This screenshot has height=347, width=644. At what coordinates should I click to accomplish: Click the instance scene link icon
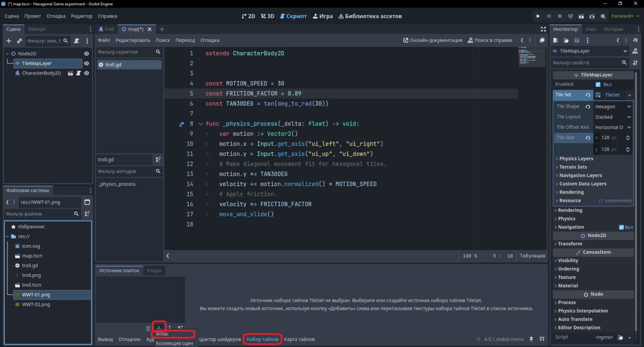[x=19, y=41]
